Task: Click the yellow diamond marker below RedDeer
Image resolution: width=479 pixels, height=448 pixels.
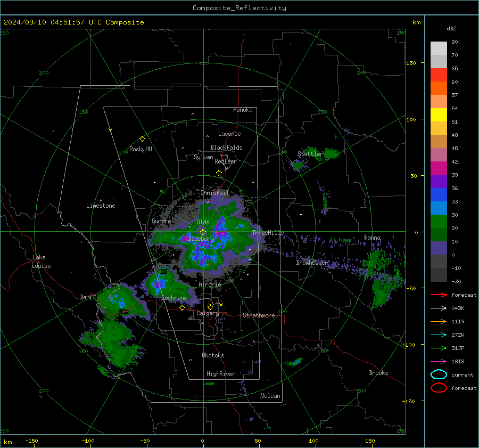Action: (219, 173)
